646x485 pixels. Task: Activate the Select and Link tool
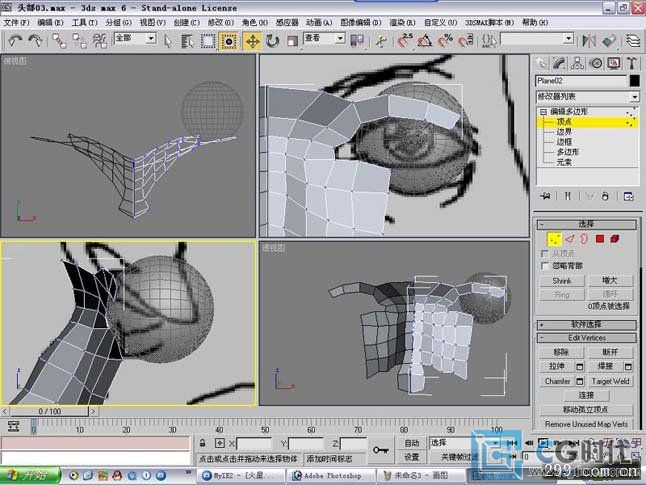pos(59,40)
